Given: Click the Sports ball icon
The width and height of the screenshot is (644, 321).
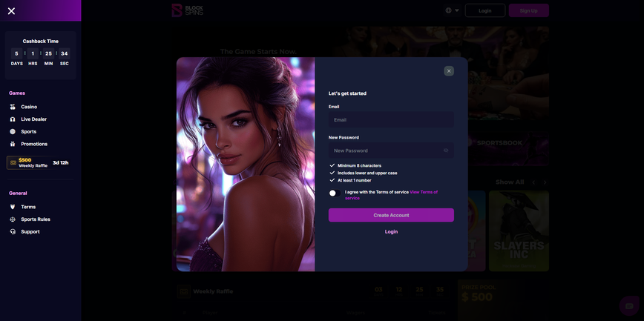Looking at the screenshot, I should tap(13, 131).
